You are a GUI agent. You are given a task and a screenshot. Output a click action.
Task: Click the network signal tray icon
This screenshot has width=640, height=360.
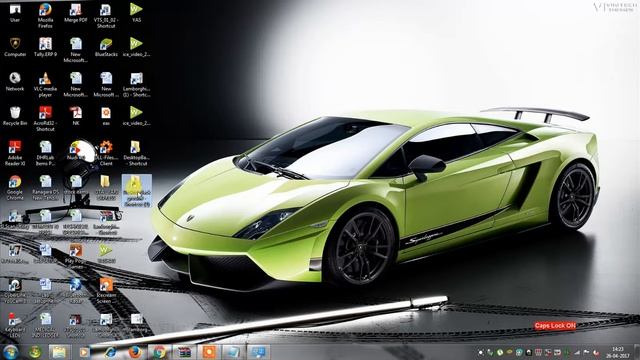tap(577, 352)
